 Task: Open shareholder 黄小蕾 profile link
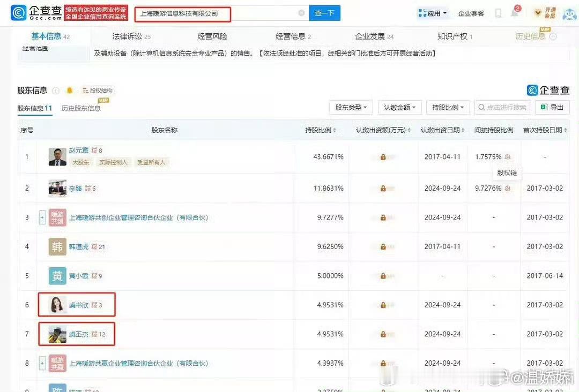point(79,275)
